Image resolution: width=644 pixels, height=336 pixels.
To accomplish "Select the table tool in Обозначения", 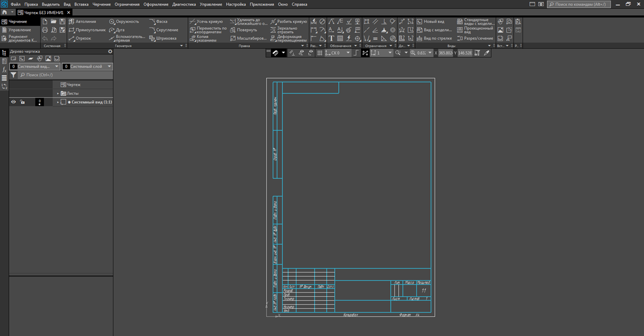I will click(x=340, y=38).
